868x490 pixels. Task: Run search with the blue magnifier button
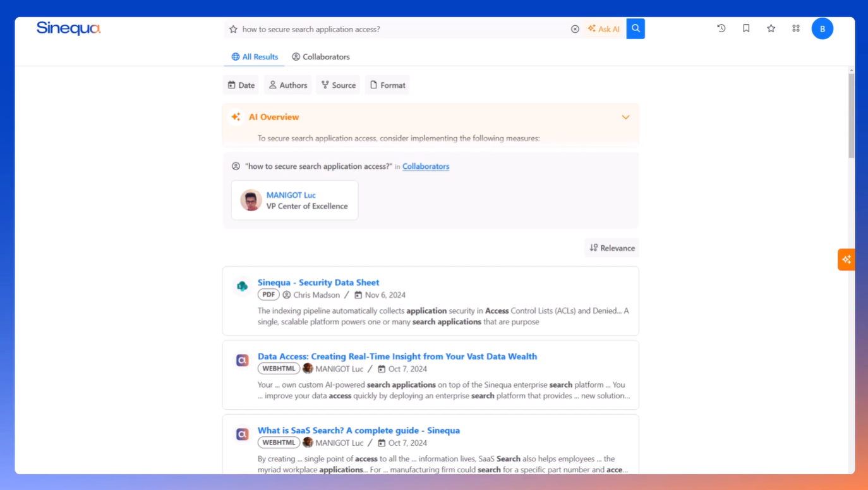(635, 28)
